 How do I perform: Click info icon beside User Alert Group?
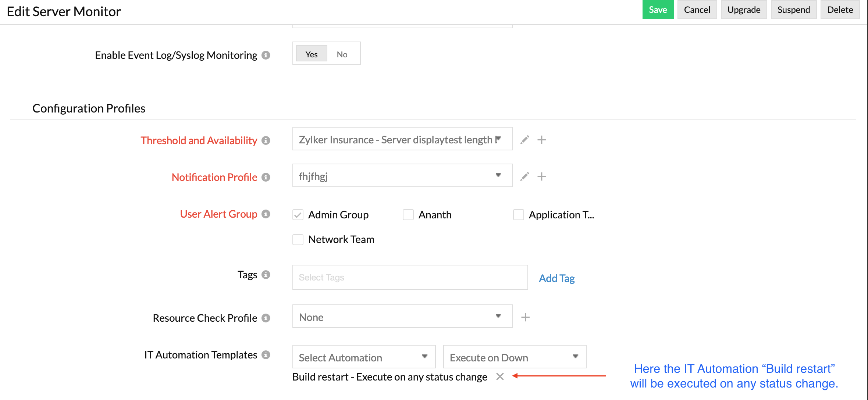tap(266, 214)
